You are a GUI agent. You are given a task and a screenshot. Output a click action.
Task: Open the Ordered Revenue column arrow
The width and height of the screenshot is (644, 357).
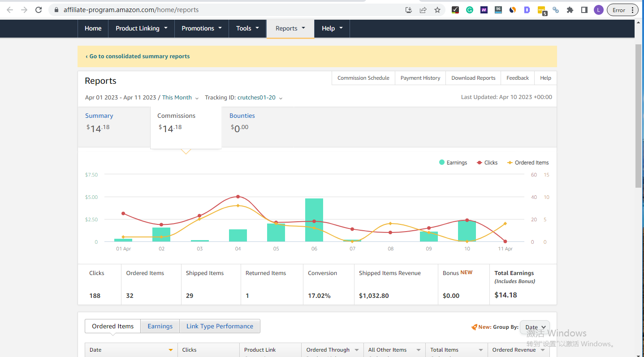pyautogui.click(x=543, y=350)
